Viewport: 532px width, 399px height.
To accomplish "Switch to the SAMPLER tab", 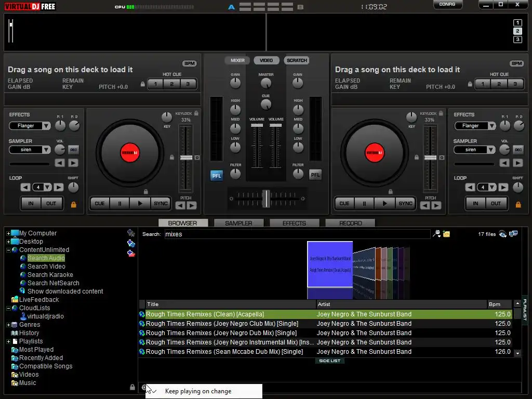I will coord(238,223).
